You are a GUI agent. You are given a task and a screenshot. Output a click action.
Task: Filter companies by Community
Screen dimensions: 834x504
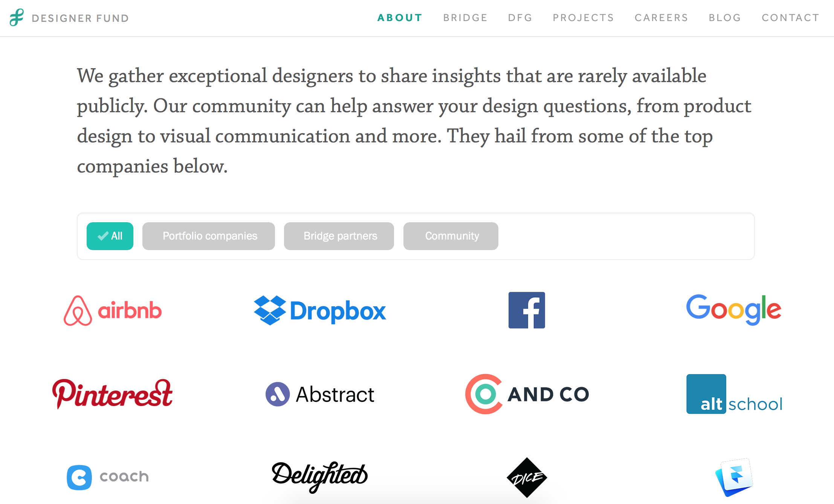click(451, 236)
